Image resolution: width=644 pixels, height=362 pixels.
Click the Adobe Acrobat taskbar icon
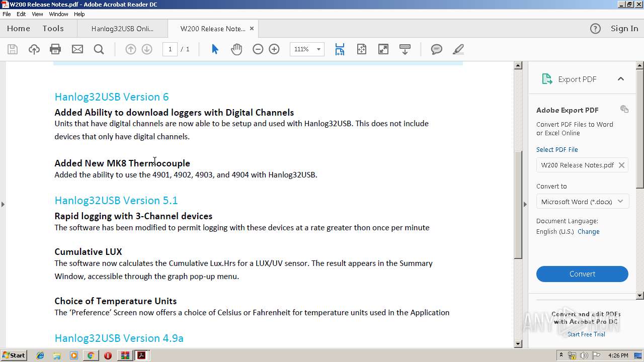(x=141, y=355)
